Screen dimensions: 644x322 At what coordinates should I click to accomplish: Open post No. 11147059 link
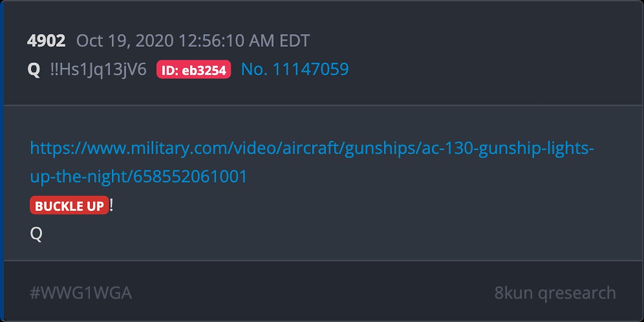coord(295,69)
